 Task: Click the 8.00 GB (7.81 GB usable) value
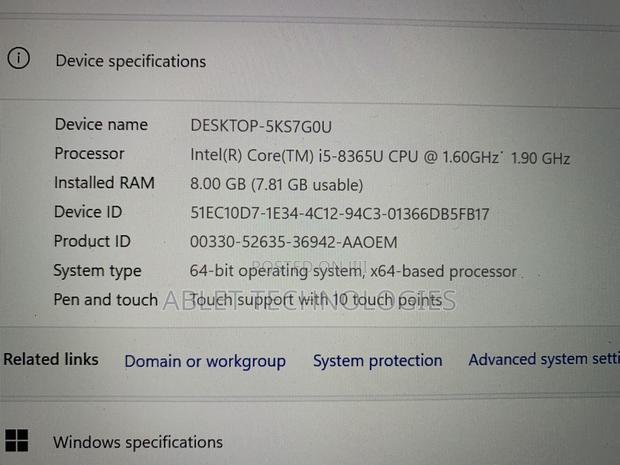click(x=276, y=185)
